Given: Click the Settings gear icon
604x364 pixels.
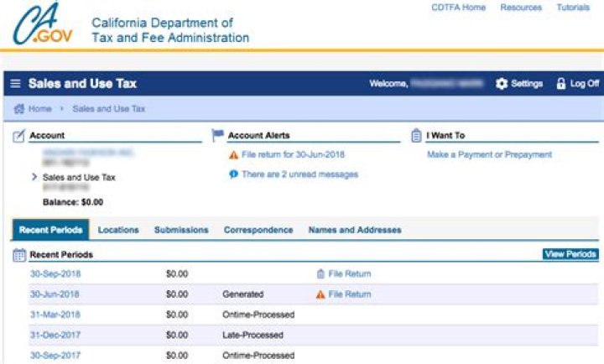Looking at the screenshot, I should click(502, 84).
